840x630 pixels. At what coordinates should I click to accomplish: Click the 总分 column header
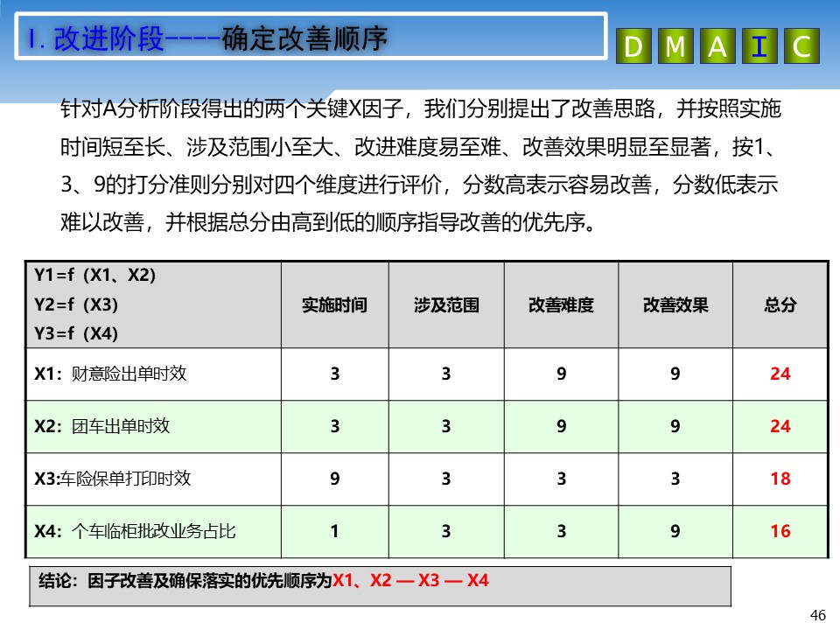[x=780, y=304]
